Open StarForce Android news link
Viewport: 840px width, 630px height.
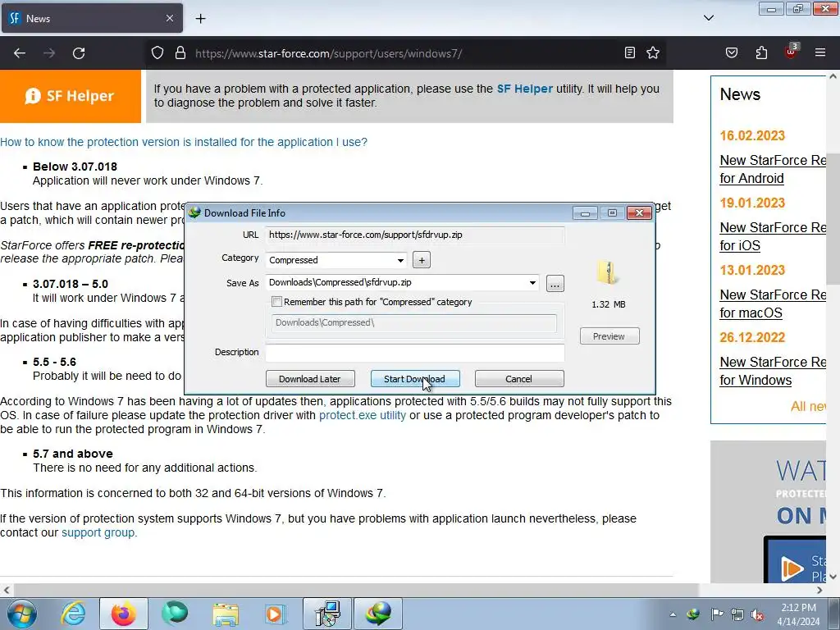[x=773, y=169]
